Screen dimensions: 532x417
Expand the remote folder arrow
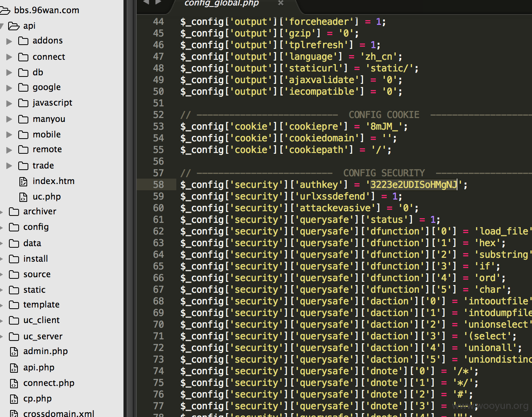(9, 150)
